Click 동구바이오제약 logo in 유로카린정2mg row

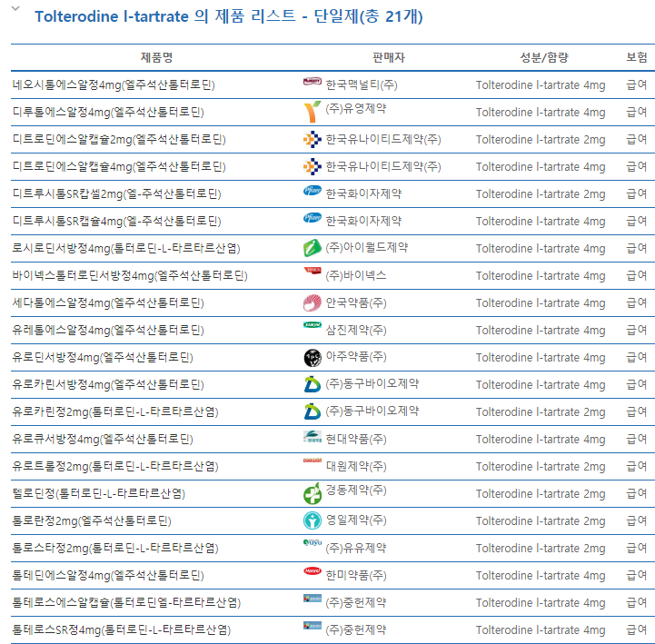pyautogui.click(x=312, y=411)
